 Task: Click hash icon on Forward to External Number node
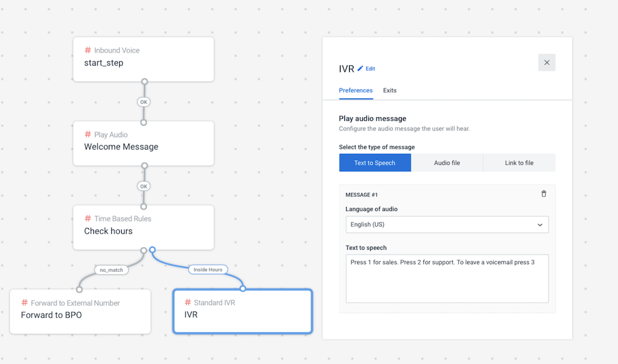click(x=25, y=303)
